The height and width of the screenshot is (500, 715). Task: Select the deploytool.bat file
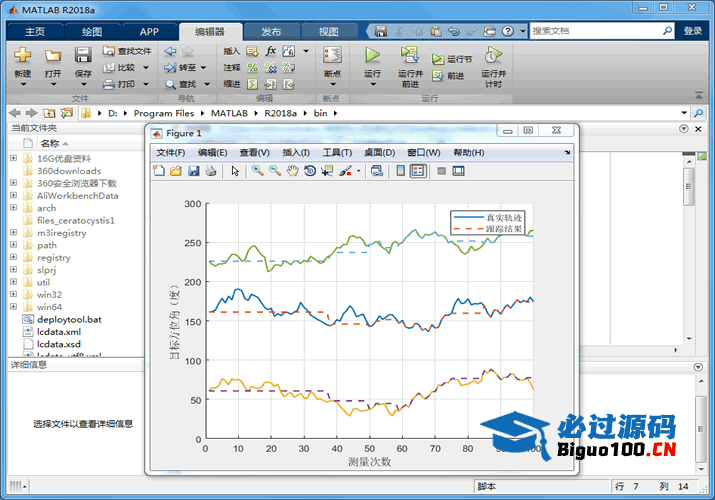tap(69, 320)
